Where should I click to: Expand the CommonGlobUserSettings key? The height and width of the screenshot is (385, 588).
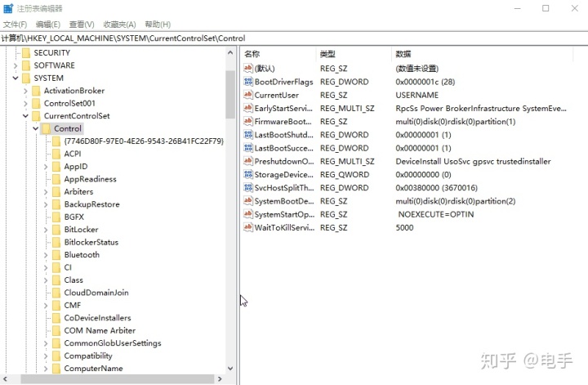[x=46, y=343]
